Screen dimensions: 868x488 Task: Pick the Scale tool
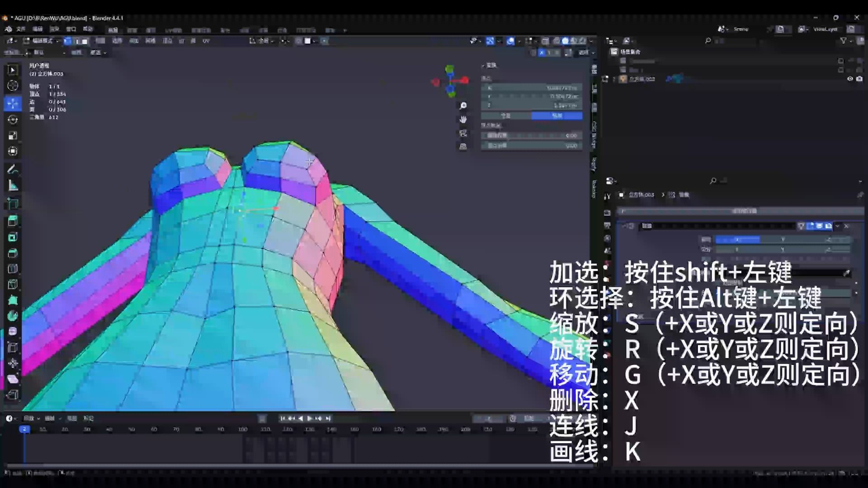[13, 136]
